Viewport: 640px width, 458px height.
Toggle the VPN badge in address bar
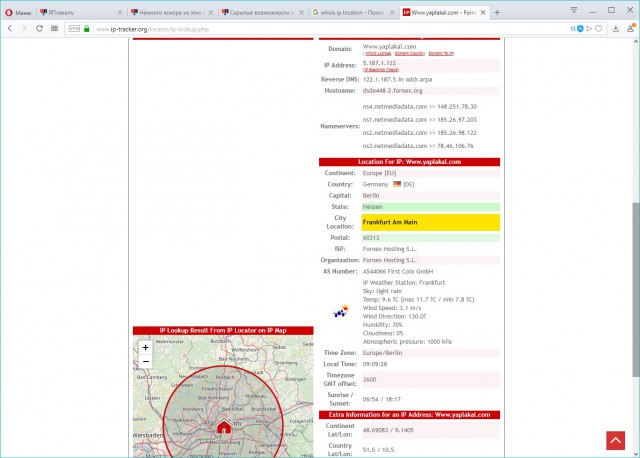74,29
